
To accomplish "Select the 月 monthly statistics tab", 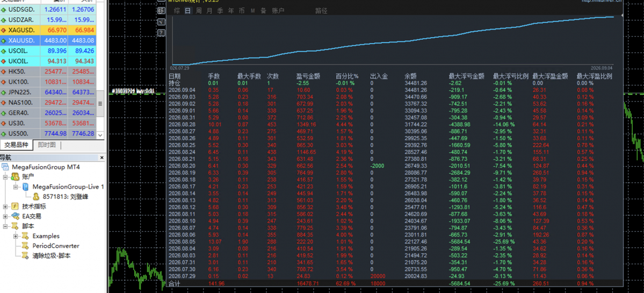I will point(209,11).
